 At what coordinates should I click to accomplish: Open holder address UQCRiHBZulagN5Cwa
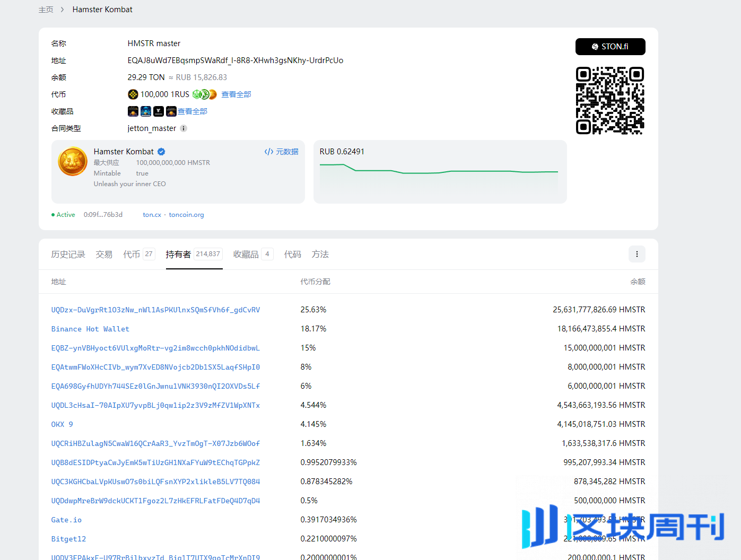coord(156,443)
